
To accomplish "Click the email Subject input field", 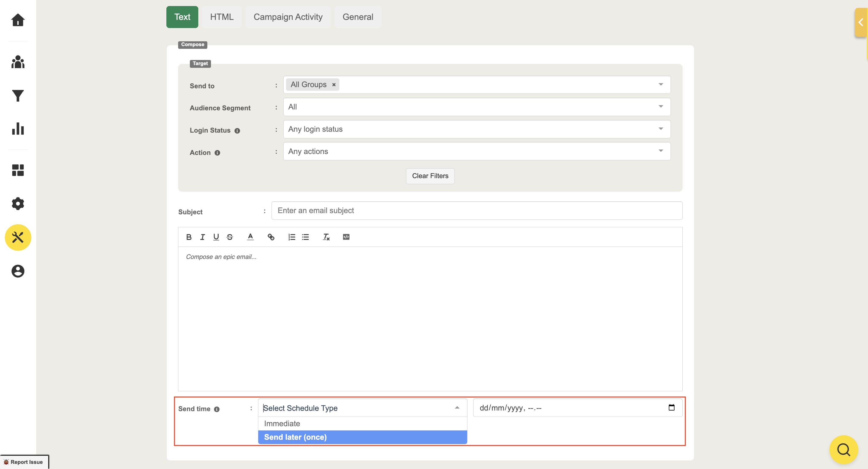I will click(x=476, y=211).
